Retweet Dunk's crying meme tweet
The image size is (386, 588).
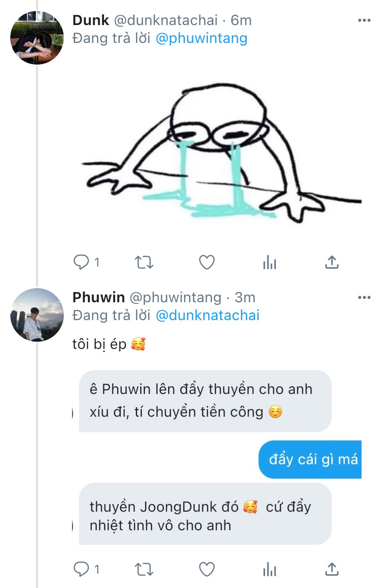tap(144, 263)
